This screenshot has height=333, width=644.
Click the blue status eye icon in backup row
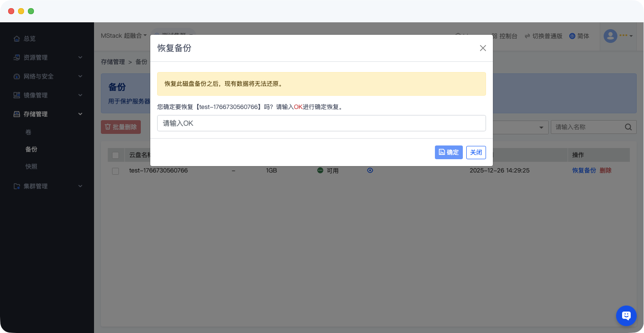click(x=370, y=170)
